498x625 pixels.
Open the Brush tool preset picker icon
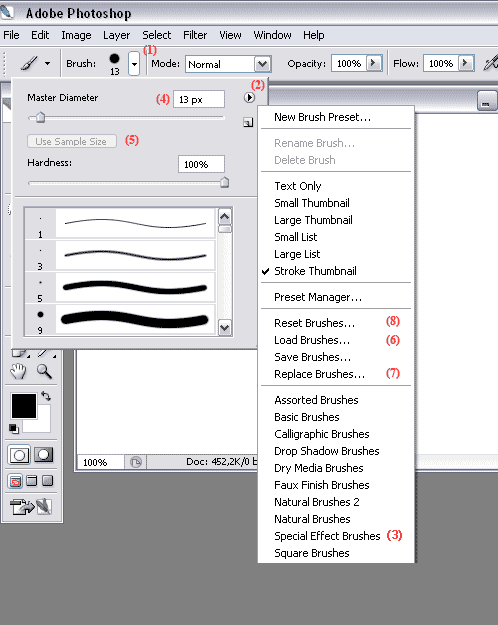click(x=35, y=63)
